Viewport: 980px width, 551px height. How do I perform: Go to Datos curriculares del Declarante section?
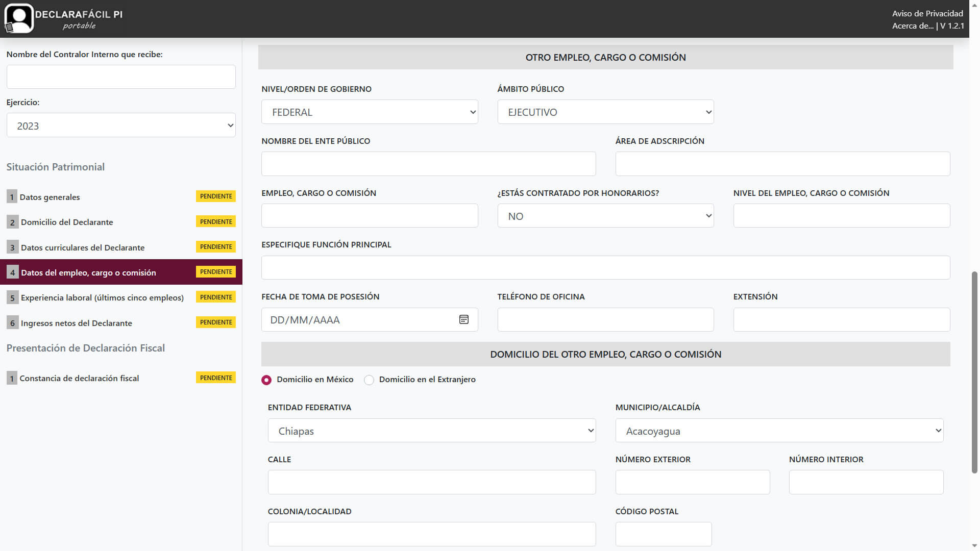pyautogui.click(x=121, y=247)
